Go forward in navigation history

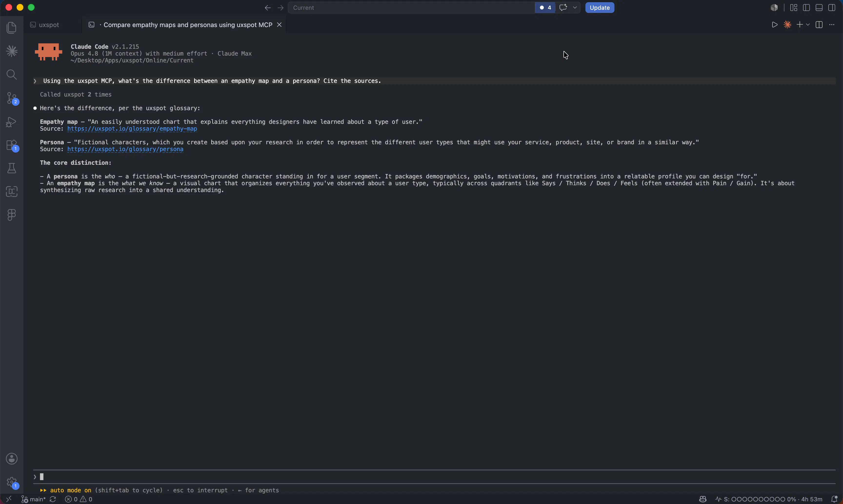point(281,8)
